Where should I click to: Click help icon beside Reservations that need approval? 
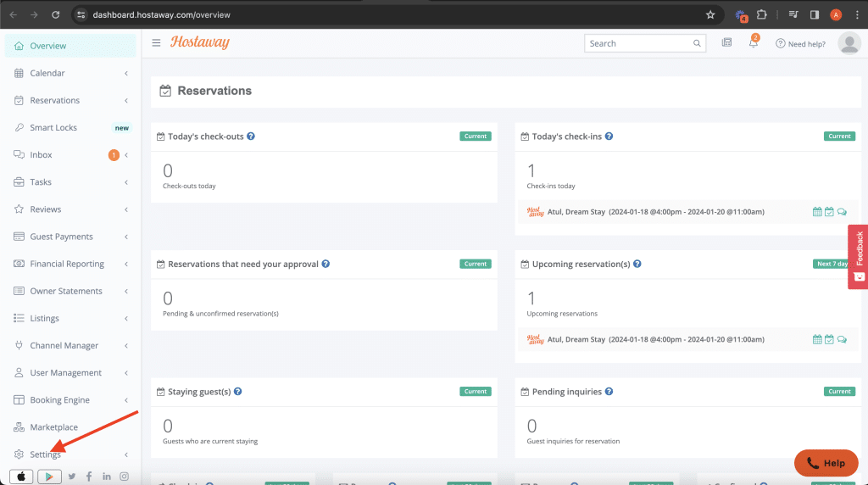click(325, 264)
